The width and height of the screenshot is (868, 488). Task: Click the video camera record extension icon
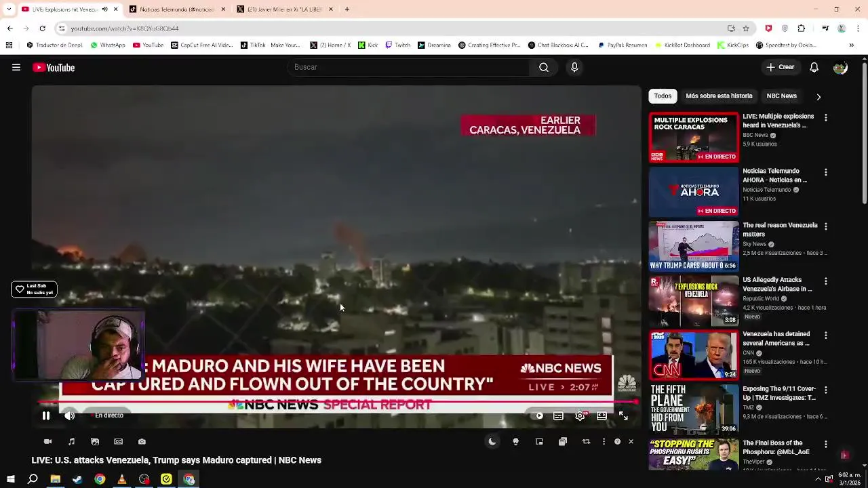click(x=47, y=441)
